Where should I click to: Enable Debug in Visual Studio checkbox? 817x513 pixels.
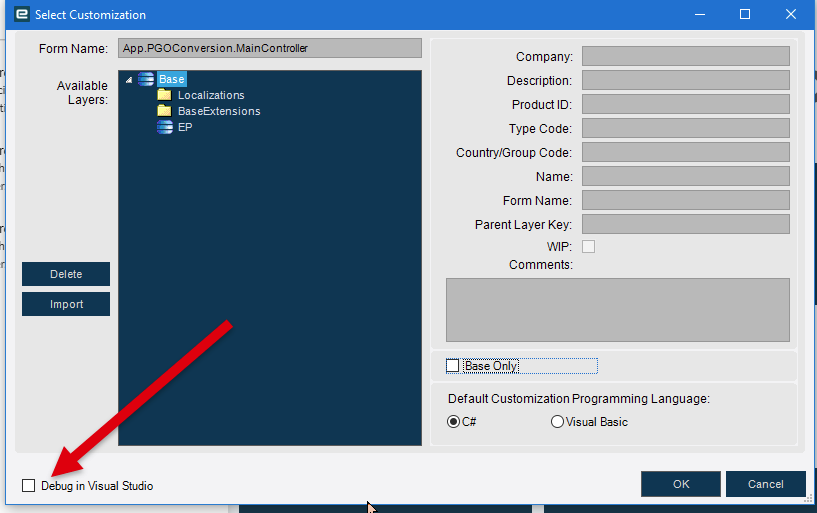coord(29,485)
